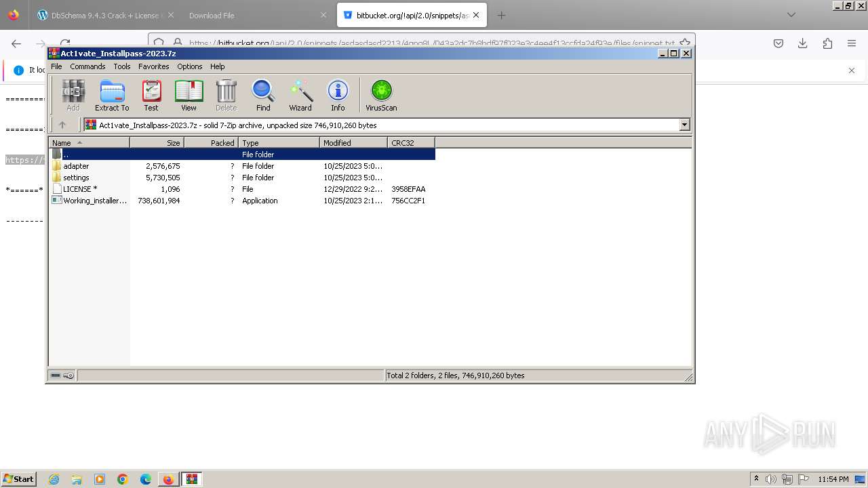This screenshot has width=868, height=488.
Task: Open the Help menu
Action: point(218,66)
